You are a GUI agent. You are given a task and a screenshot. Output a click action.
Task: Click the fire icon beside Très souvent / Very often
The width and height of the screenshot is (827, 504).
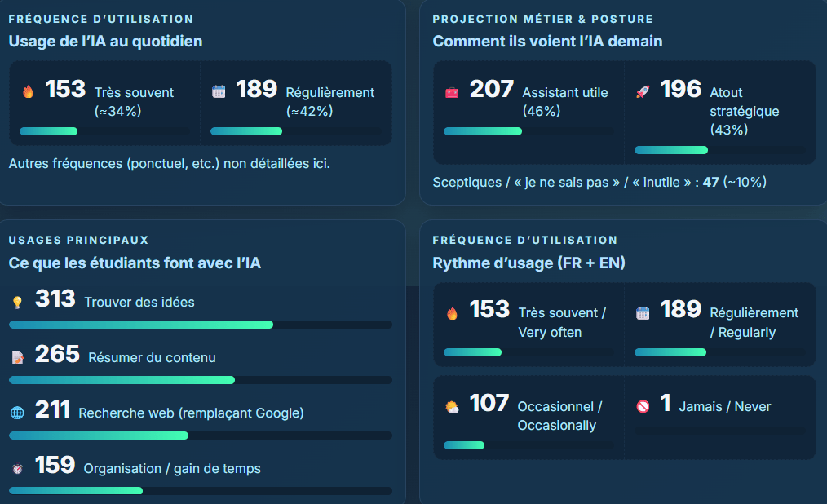(452, 313)
